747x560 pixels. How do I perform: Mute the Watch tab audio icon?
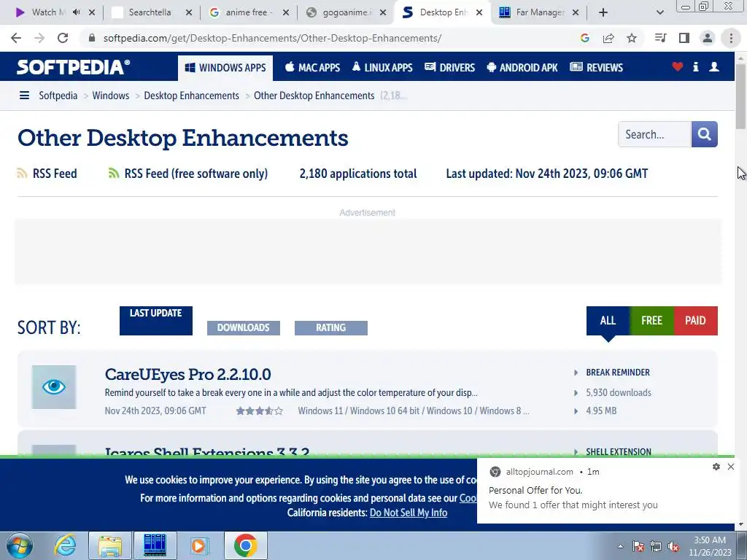pos(76,12)
